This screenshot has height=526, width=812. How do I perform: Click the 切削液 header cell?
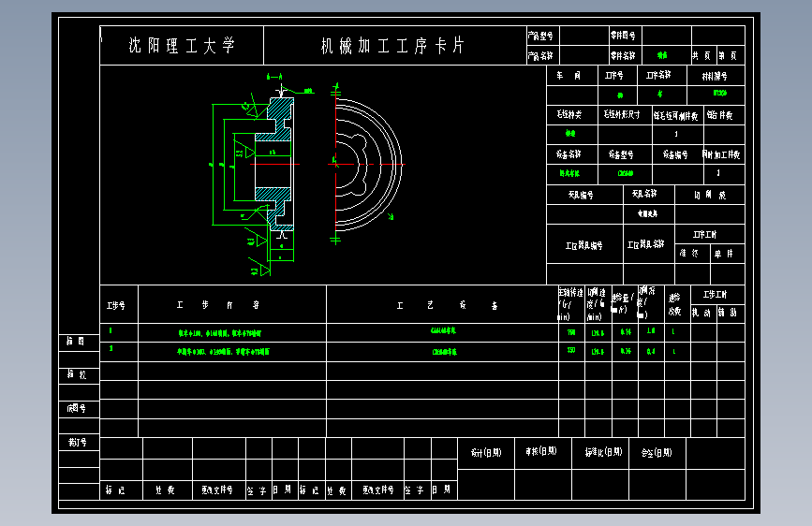click(x=710, y=195)
